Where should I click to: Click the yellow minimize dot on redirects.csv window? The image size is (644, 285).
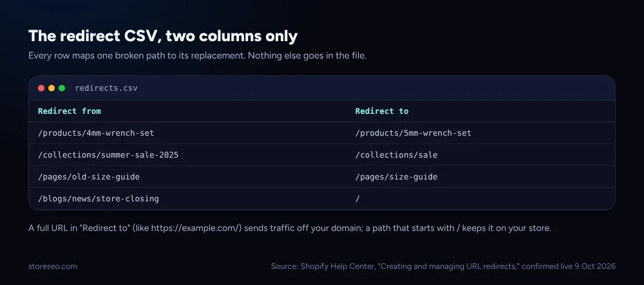pos(52,88)
